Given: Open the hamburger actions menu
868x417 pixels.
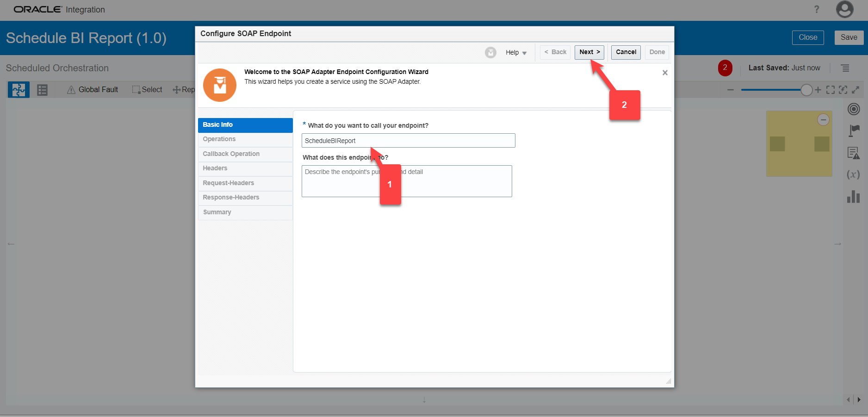Looking at the screenshot, I should 845,68.
